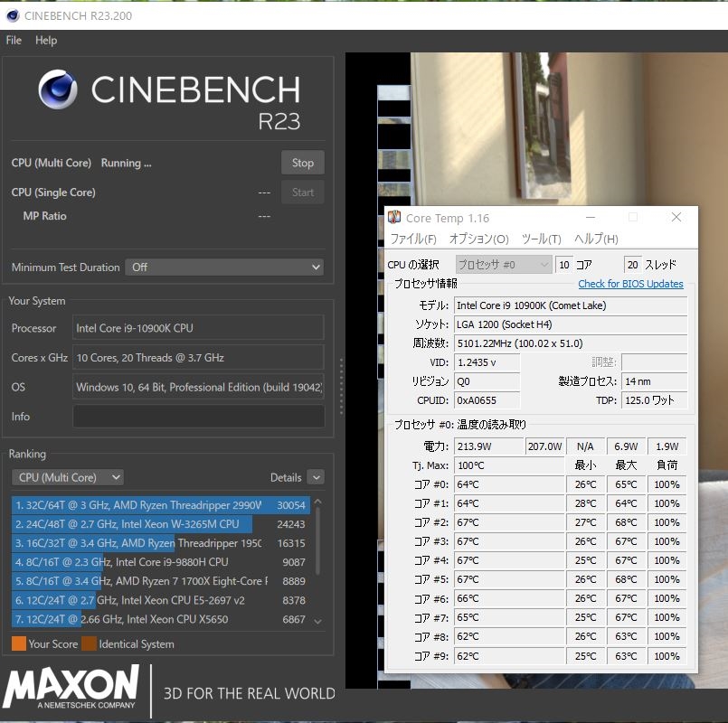Open the ツール(T) menu in Core Temp

coord(541,239)
